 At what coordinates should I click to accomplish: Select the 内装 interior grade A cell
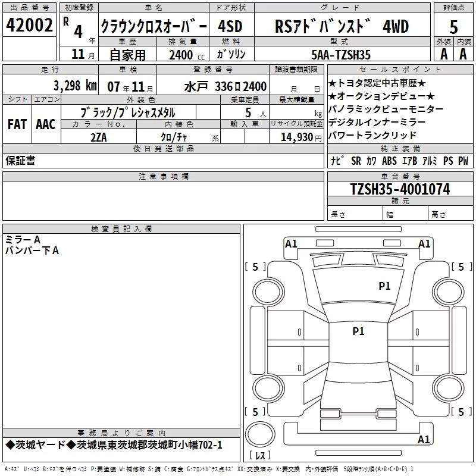tap(463, 54)
